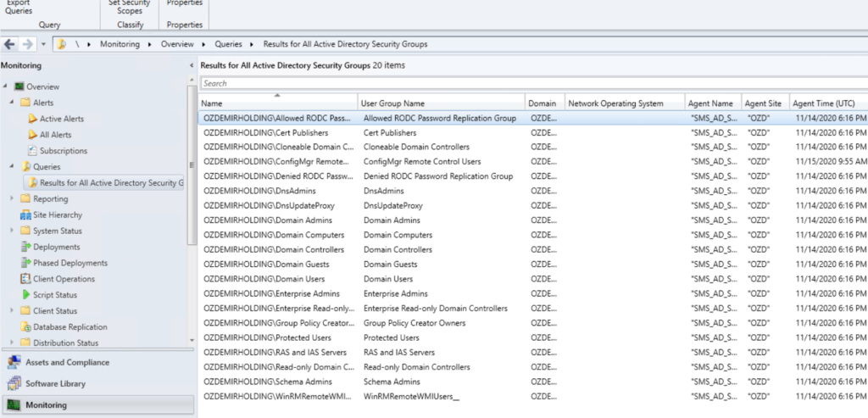The image size is (868, 418).
Task: Switch to the Monitoring workspace button
Action: pos(97,405)
